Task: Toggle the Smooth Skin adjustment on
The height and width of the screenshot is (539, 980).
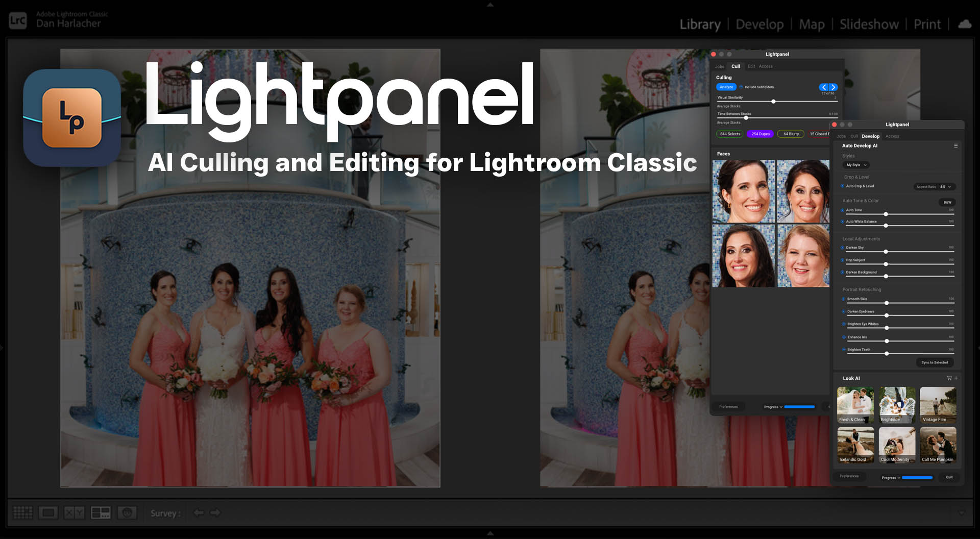Action: click(843, 299)
